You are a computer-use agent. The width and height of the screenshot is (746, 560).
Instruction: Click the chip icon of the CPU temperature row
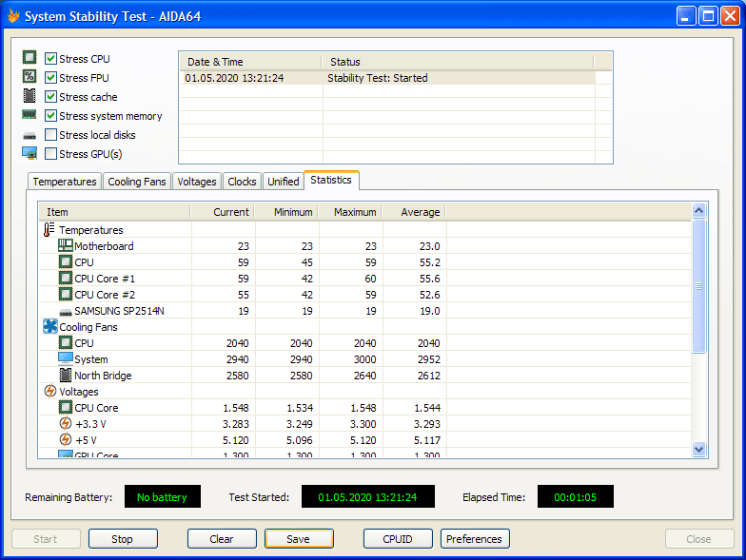pyautogui.click(x=66, y=262)
